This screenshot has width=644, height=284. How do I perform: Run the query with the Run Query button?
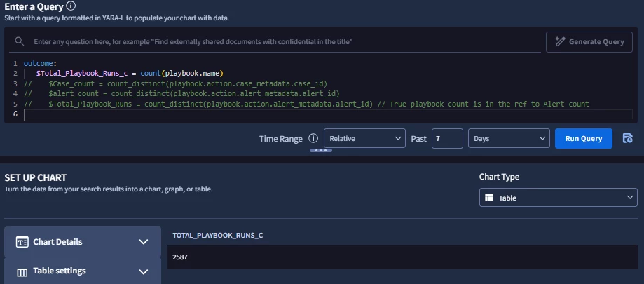pos(583,139)
